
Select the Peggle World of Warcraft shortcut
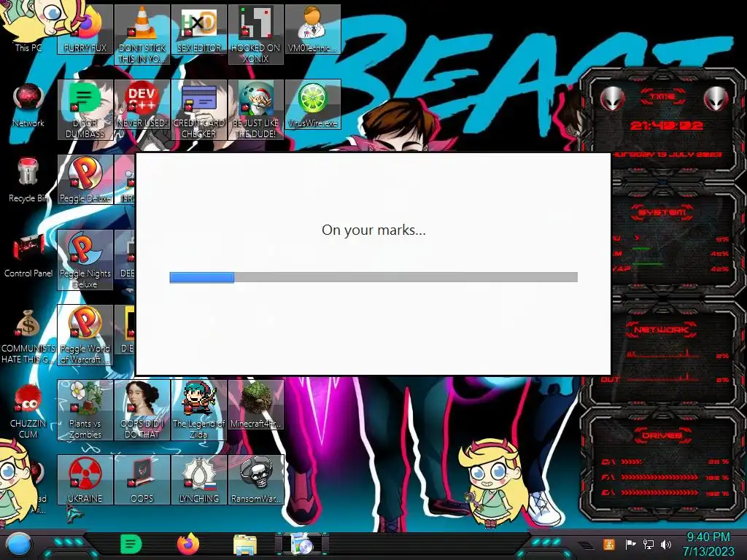[x=85, y=335]
